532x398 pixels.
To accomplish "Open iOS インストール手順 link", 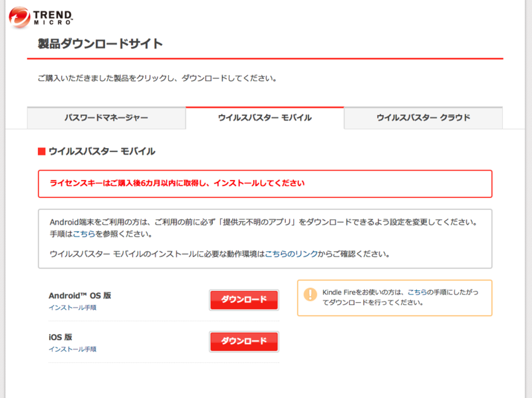I will click(x=72, y=349).
